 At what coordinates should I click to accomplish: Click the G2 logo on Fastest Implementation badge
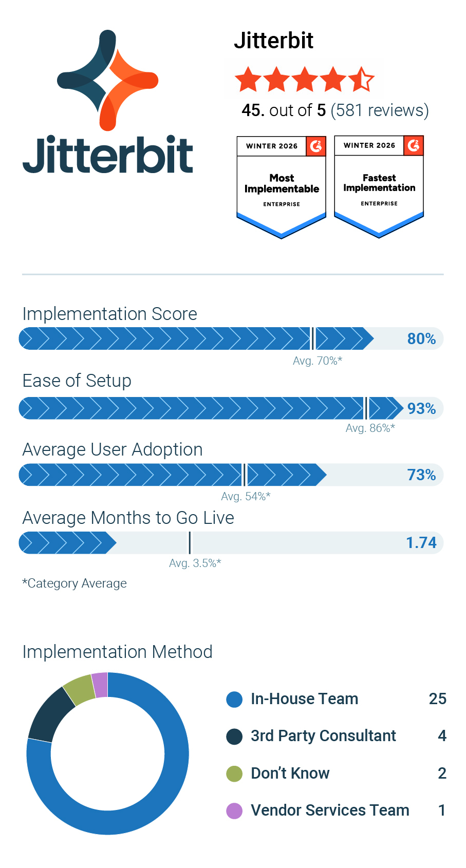point(414,146)
